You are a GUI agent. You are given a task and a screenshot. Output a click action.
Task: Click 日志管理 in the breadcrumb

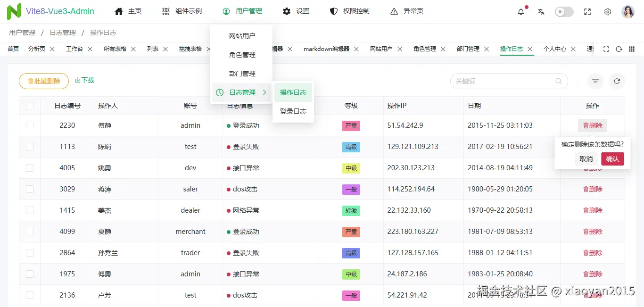(x=63, y=33)
